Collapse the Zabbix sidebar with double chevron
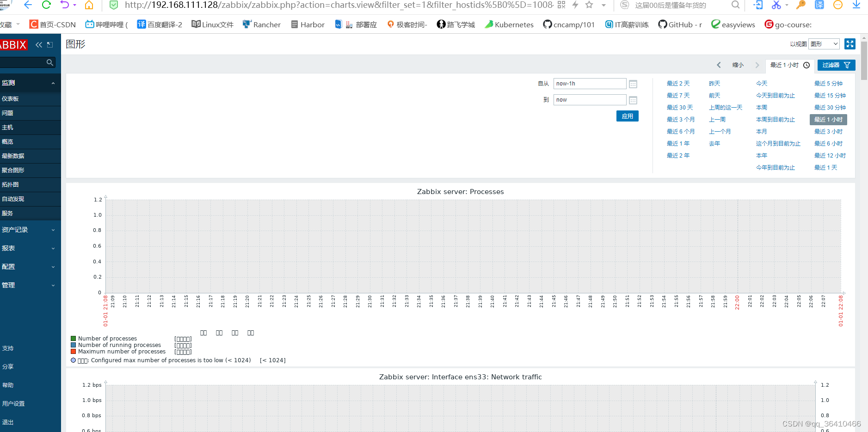The image size is (868, 432). (x=39, y=45)
